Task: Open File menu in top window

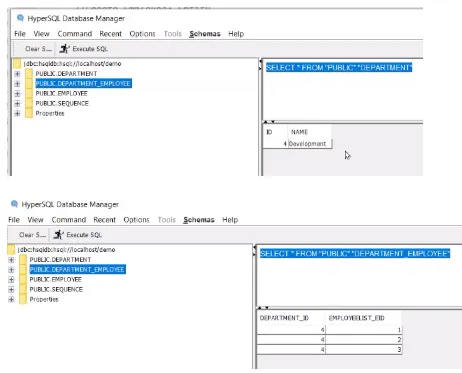Action: [20, 34]
